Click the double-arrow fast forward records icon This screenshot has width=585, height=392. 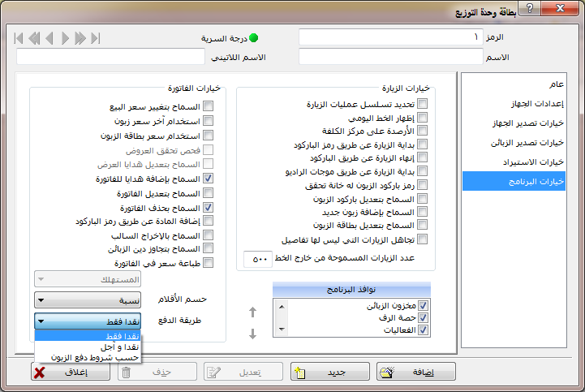click(80, 37)
